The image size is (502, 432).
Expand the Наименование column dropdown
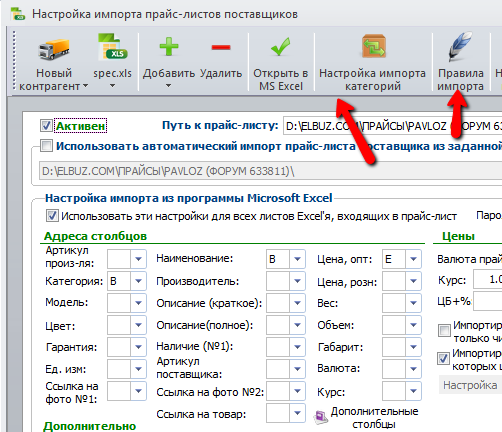(297, 259)
